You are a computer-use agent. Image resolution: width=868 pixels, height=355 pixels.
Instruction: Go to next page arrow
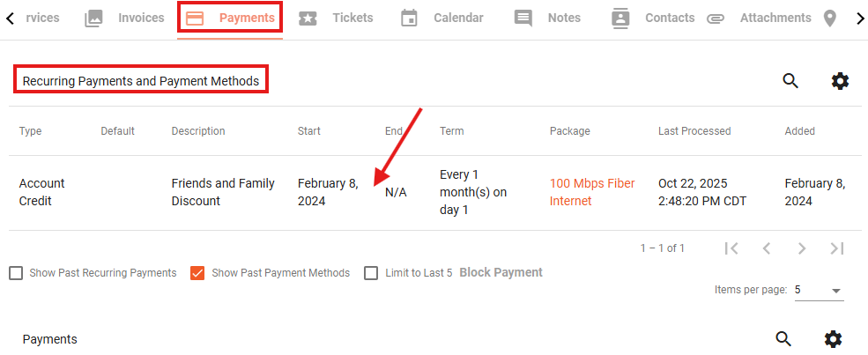click(802, 248)
